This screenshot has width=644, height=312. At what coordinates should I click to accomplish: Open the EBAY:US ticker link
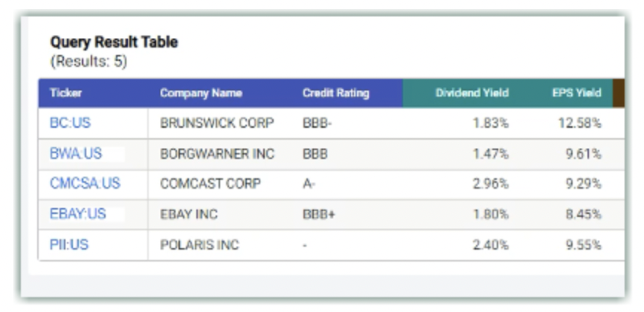coord(77,214)
